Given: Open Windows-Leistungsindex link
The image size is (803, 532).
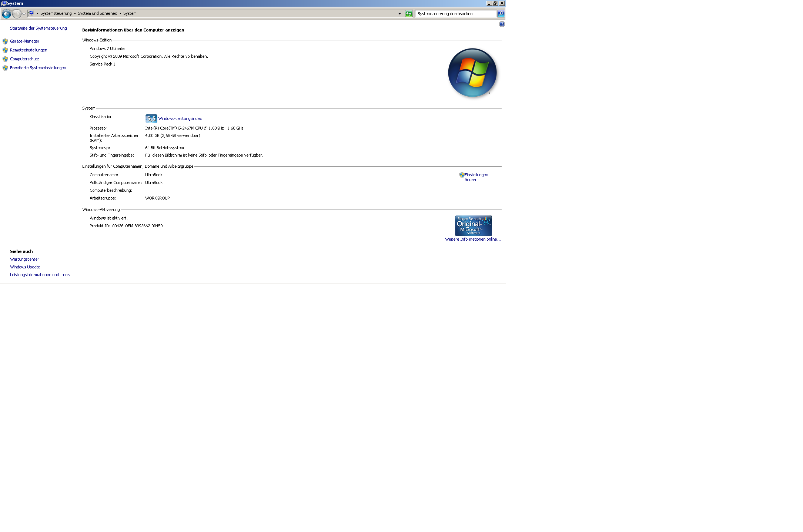Looking at the screenshot, I should pyautogui.click(x=180, y=118).
